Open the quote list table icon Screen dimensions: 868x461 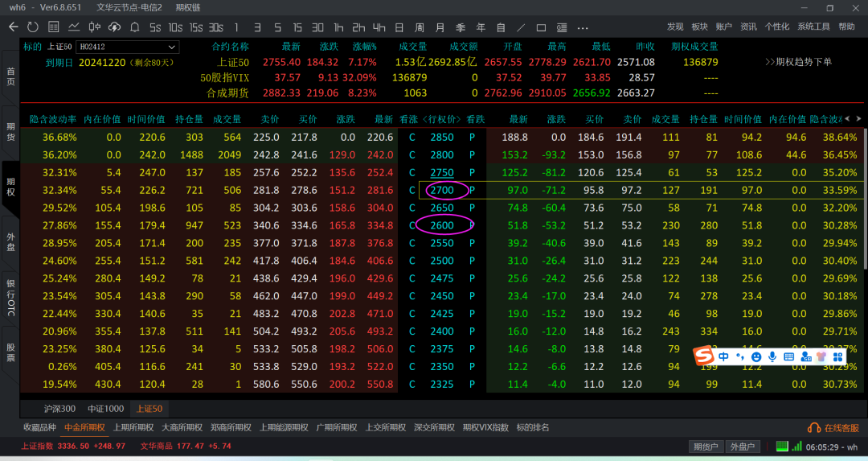click(x=54, y=27)
